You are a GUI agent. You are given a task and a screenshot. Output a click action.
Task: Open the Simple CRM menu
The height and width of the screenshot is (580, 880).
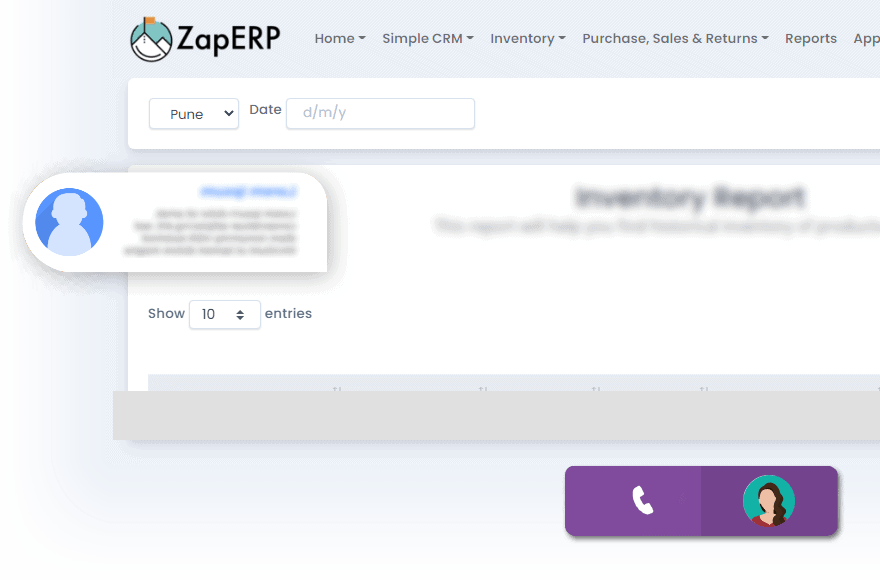(x=428, y=39)
